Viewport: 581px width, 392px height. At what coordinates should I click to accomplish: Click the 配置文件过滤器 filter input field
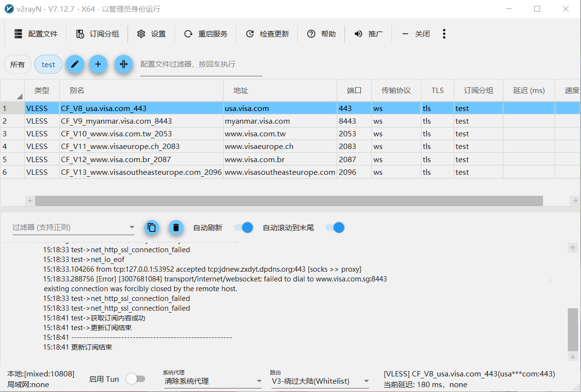[x=201, y=64]
